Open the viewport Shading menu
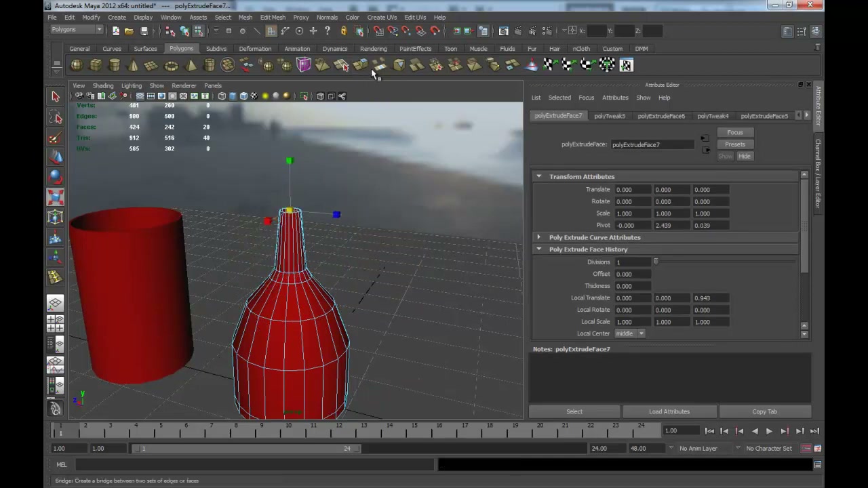This screenshot has height=488, width=868. (103, 86)
